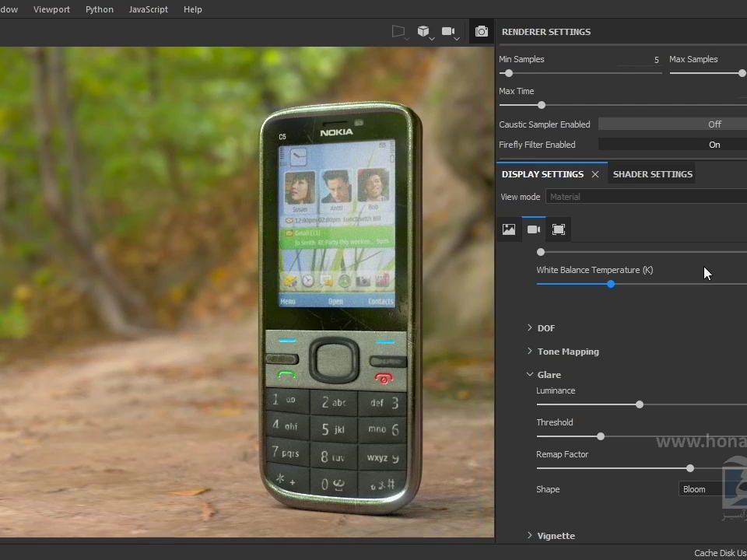
Task: Close the Display Settings panel
Action: click(x=595, y=174)
